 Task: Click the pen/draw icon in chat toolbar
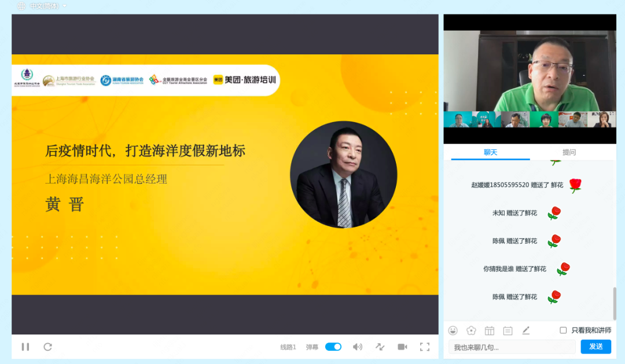point(525,330)
